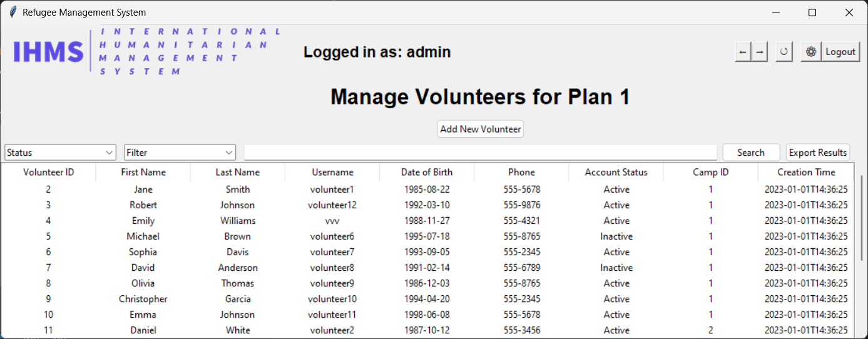
Task: Select the Christopher cell
Action: (143, 299)
